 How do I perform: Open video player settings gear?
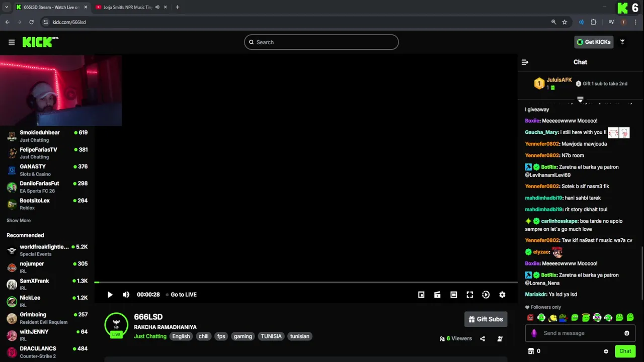click(502, 295)
